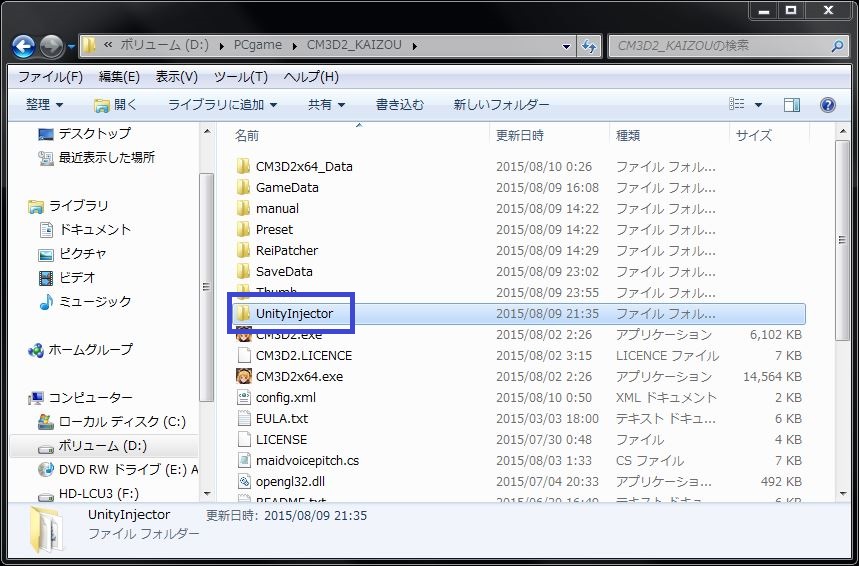Select ボリューム (D:) in navigation pane
The height and width of the screenshot is (566, 859).
tap(92, 446)
